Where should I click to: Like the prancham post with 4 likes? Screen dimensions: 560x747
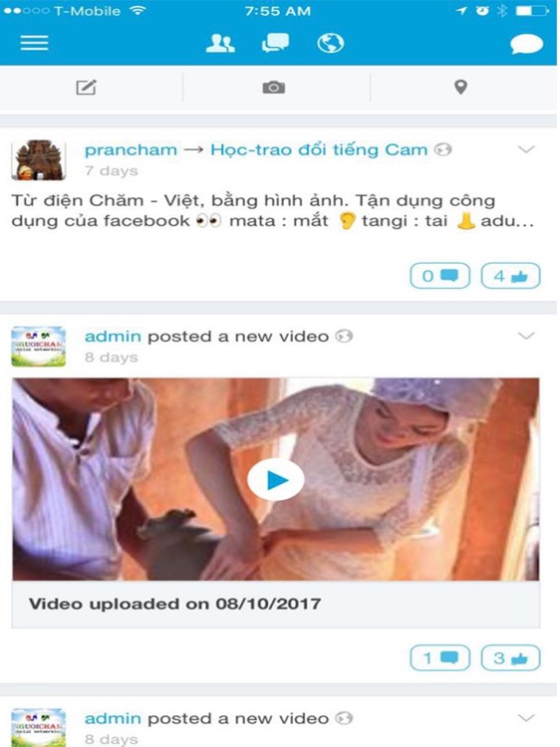coord(511,276)
